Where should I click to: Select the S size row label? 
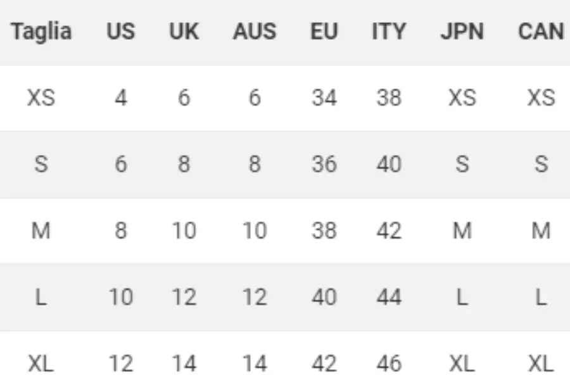(41, 164)
